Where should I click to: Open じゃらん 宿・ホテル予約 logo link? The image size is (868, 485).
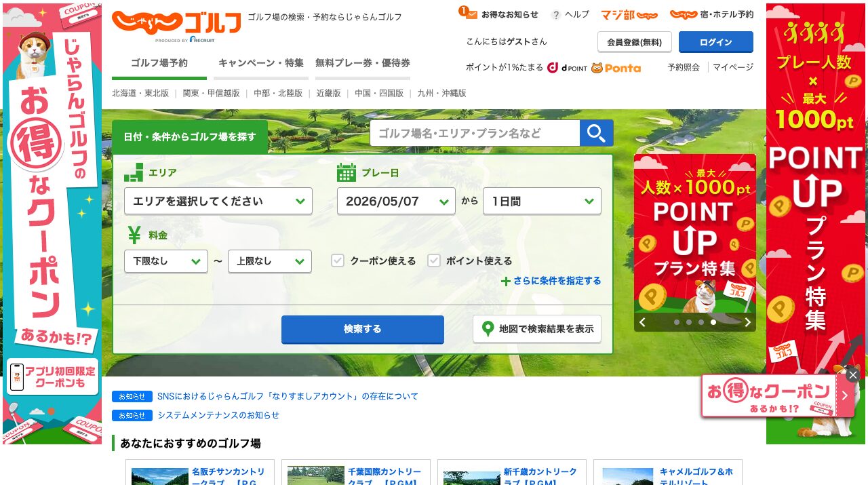pos(711,14)
